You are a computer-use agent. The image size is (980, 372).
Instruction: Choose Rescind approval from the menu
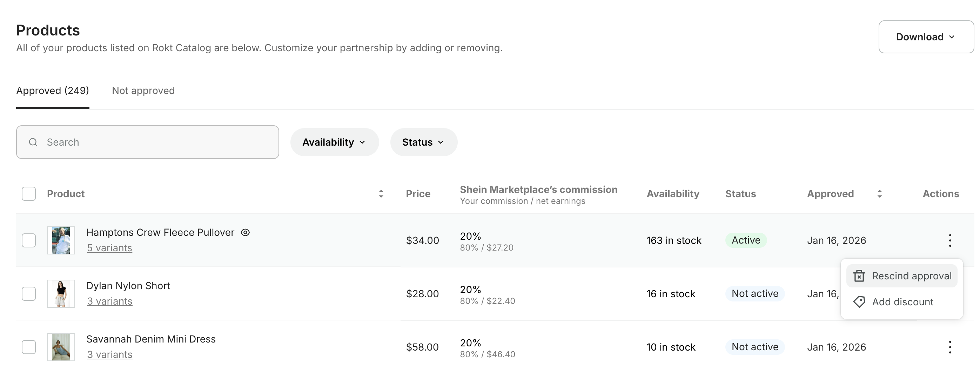click(911, 276)
